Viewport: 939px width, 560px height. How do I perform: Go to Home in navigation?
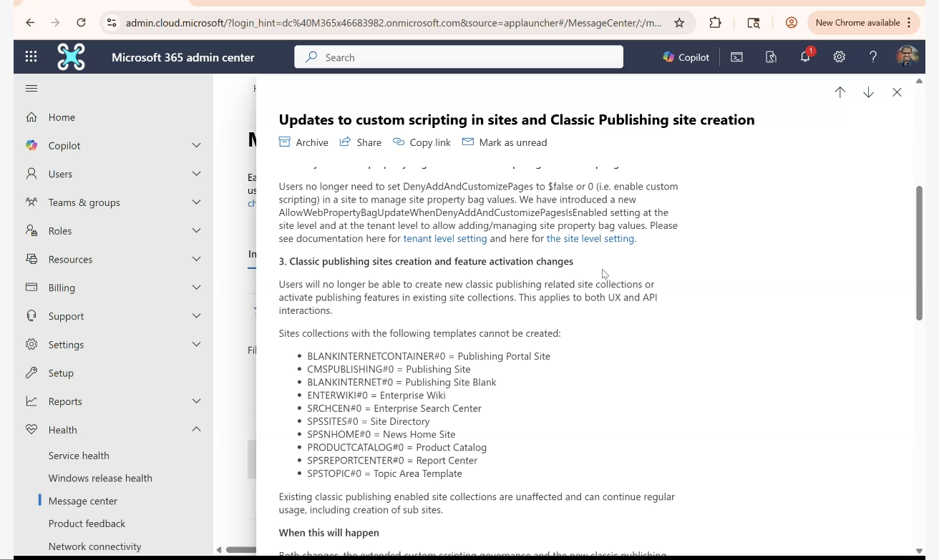pos(62,117)
